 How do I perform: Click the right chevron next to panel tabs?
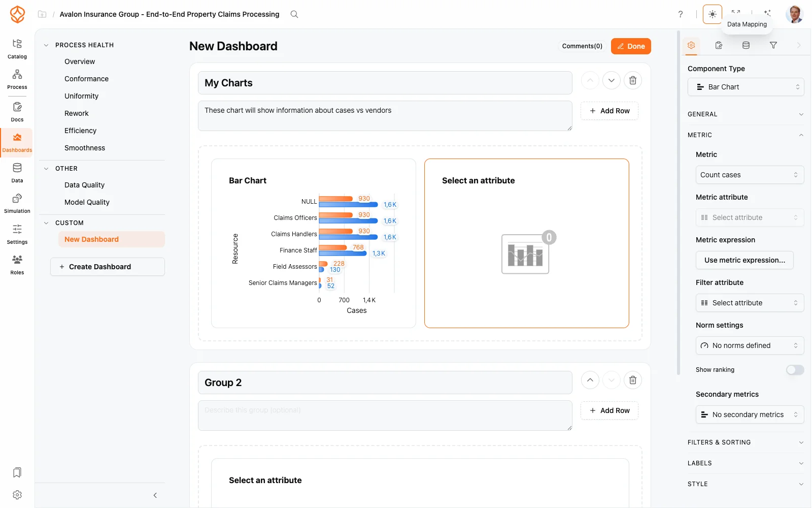coord(799,45)
